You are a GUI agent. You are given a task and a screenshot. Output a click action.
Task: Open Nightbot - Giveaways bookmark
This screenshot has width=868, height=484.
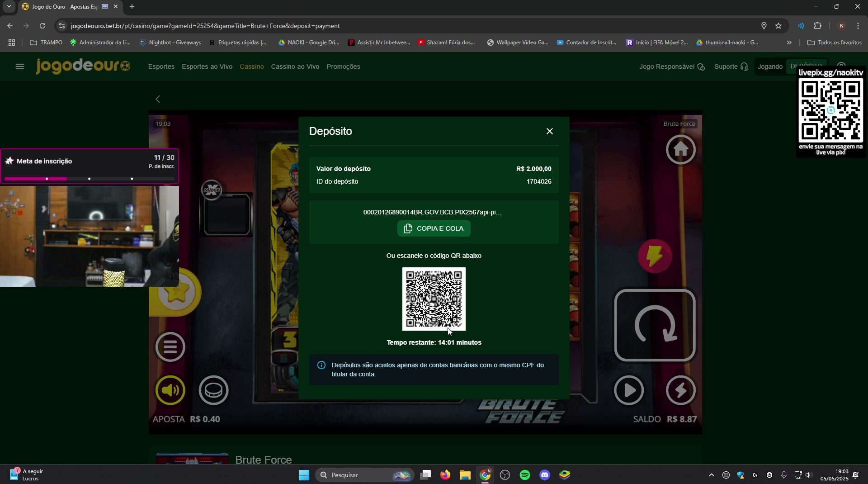170,43
